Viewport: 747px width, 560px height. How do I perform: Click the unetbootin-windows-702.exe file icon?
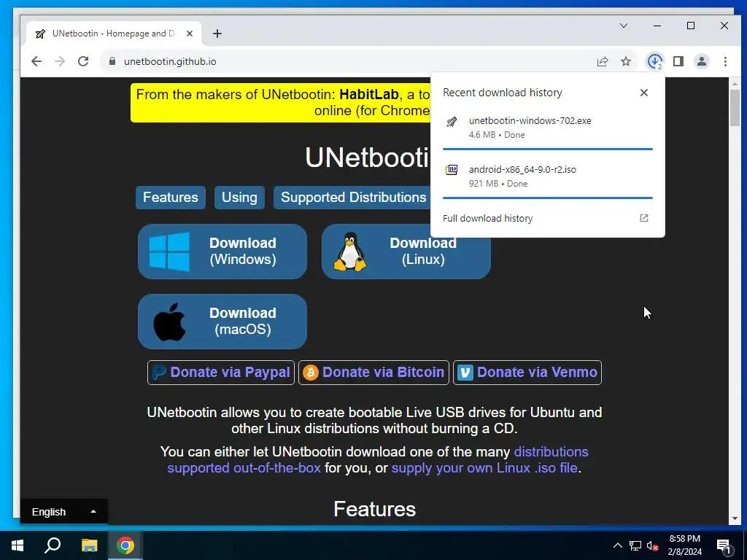(x=452, y=122)
